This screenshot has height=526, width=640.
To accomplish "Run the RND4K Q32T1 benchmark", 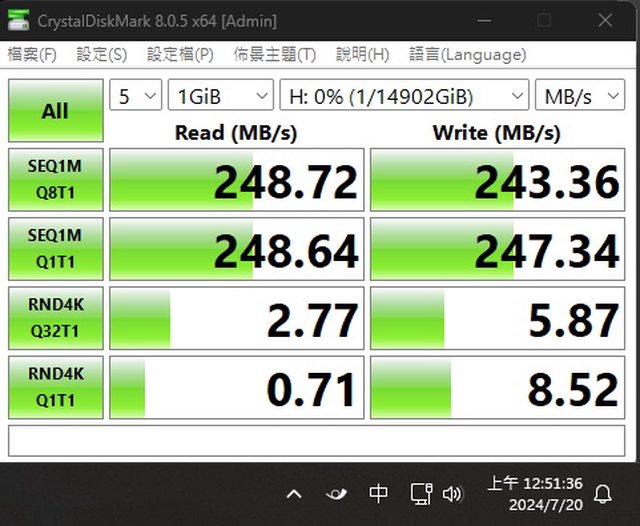I will click(x=55, y=318).
